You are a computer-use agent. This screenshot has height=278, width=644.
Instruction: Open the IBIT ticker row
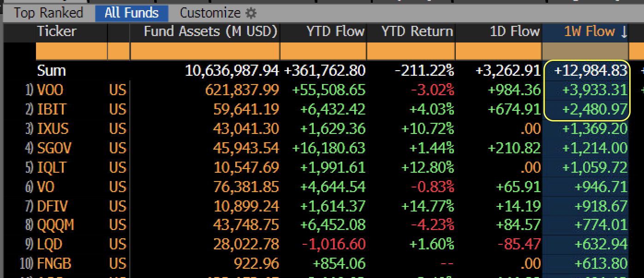click(52, 109)
